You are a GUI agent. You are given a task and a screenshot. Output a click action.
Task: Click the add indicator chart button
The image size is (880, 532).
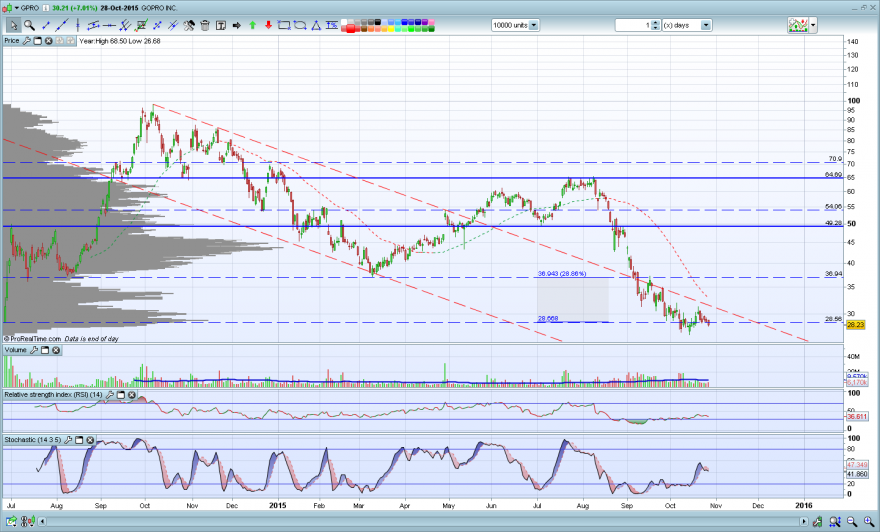[798, 25]
